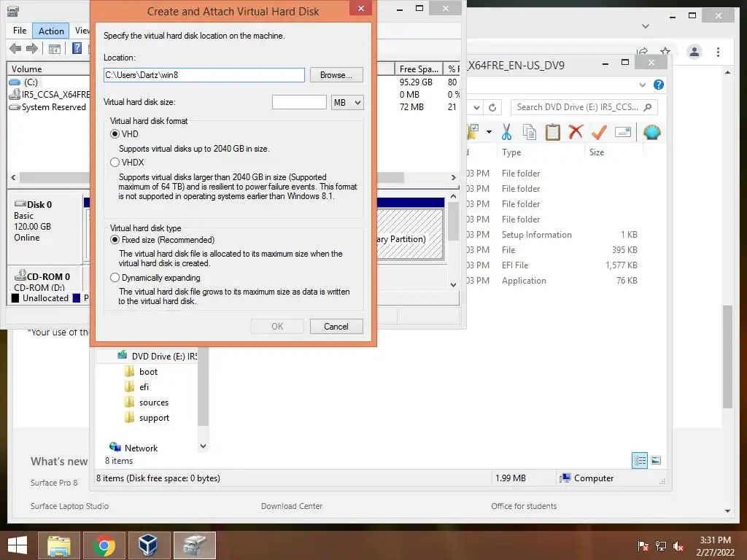Image resolution: width=747 pixels, height=560 pixels.
Task: Open the Surface Laptop Studio link
Action: [69, 506]
